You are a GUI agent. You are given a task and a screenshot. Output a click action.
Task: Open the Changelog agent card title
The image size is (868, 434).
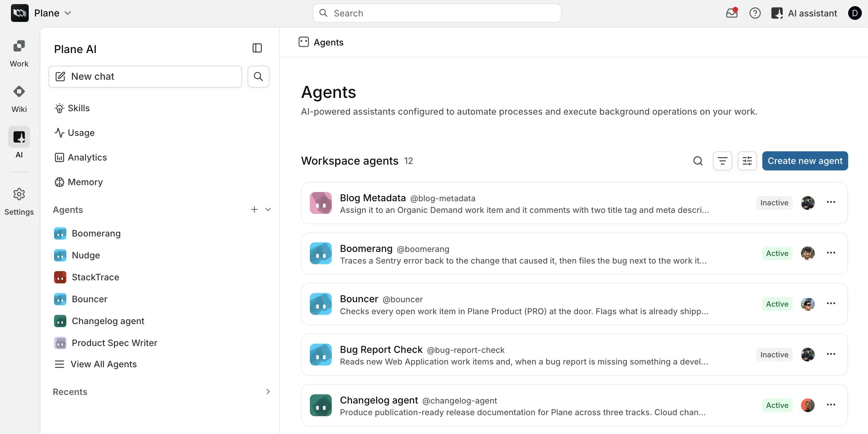click(379, 400)
